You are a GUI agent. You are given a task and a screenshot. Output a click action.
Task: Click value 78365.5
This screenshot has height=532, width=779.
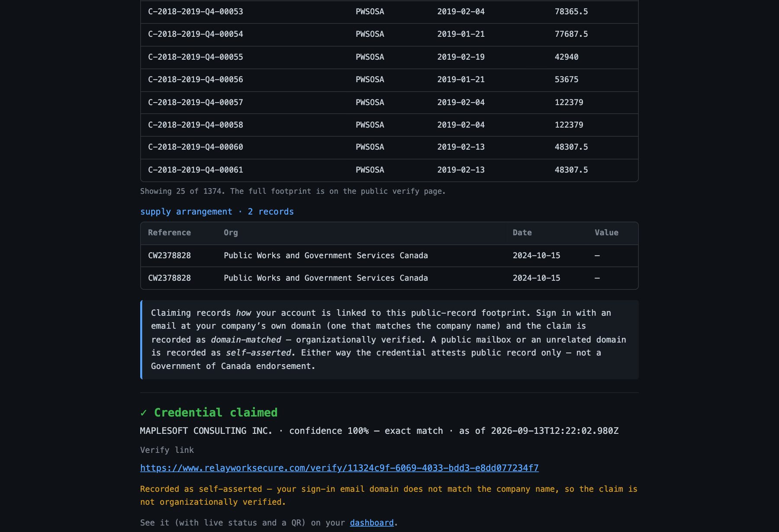click(571, 12)
